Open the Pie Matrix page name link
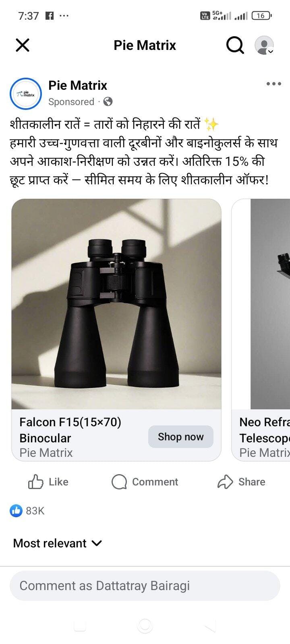 [78, 85]
